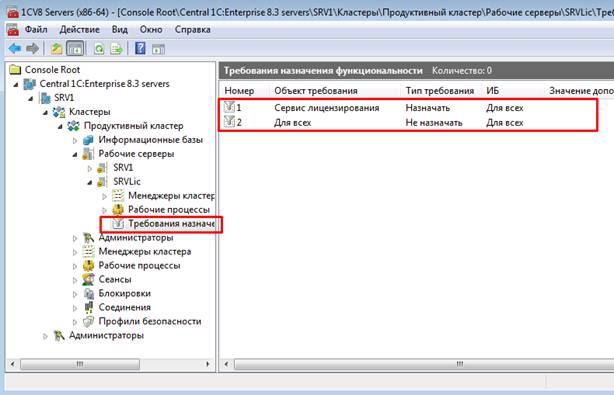Sort by the Объект требования column header

click(x=334, y=91)
